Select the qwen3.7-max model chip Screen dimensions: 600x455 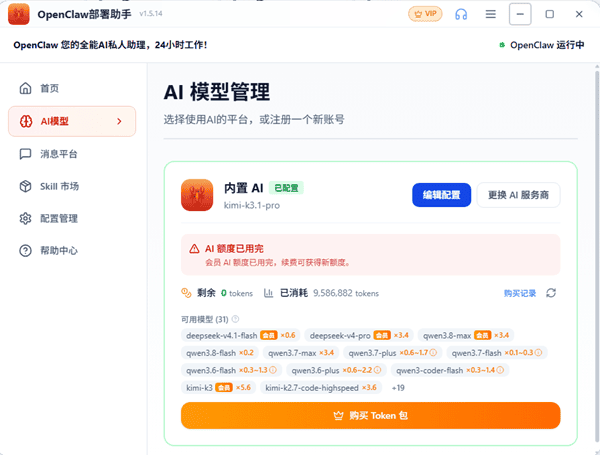301,352
